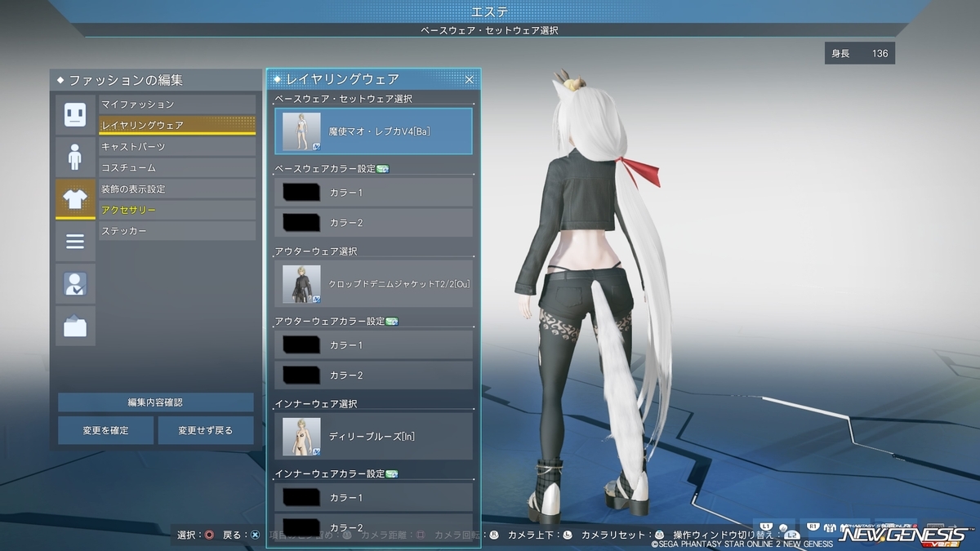
Task: Open innerwear カラー1 color swatch
Action: (x=301, y=497)
